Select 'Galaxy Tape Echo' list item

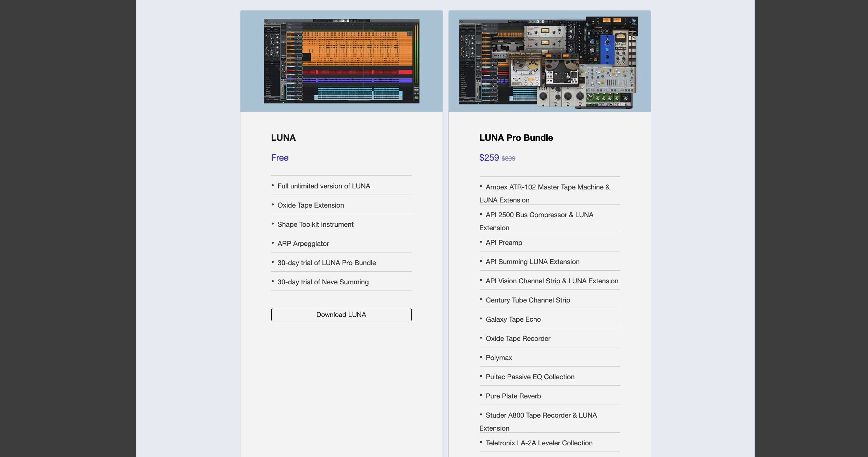[x=549, y=319]
